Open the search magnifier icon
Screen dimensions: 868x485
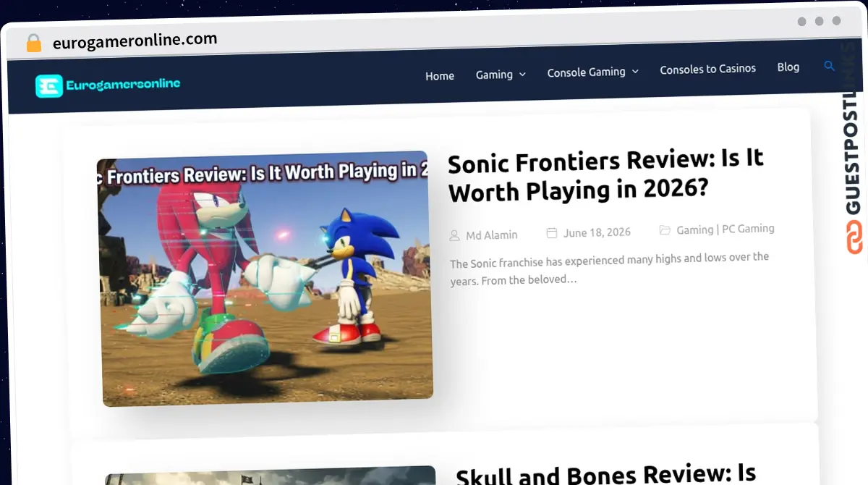point(830,66)
